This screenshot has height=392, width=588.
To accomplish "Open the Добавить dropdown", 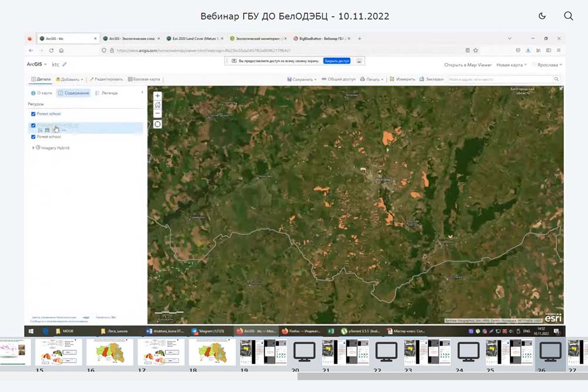I will pyautogui.click(x=69, y=79).
